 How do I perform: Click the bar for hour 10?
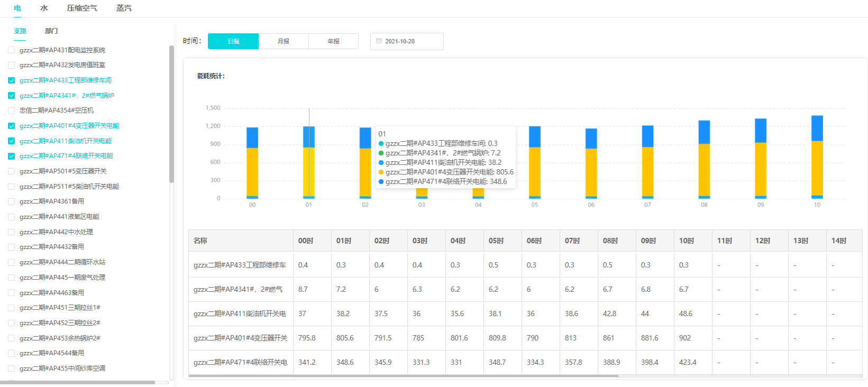(x=817, y=157)
